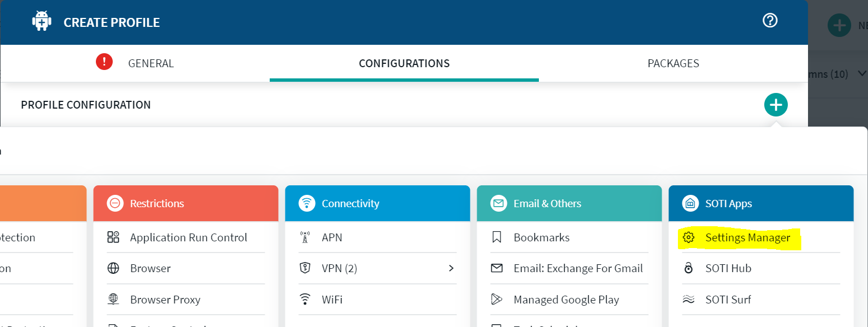Click the Application Run Control grid icon
868x327 pixels.
click(113, 237)
